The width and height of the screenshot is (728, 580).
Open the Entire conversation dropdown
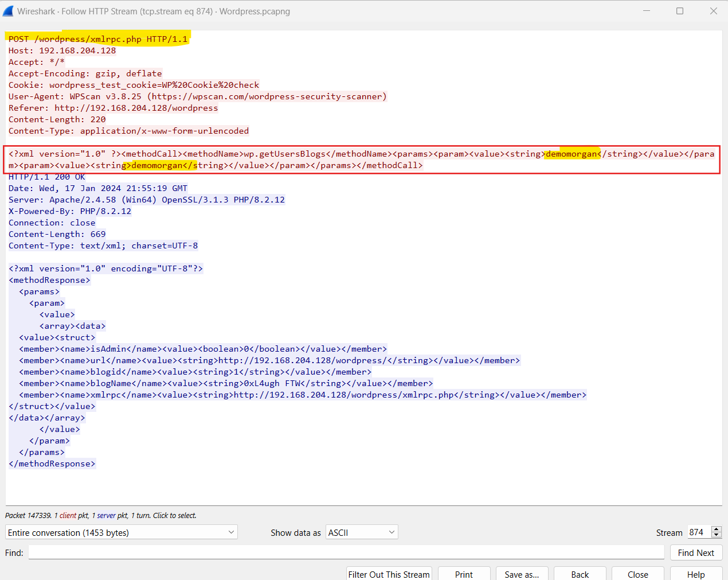(121, 532)
